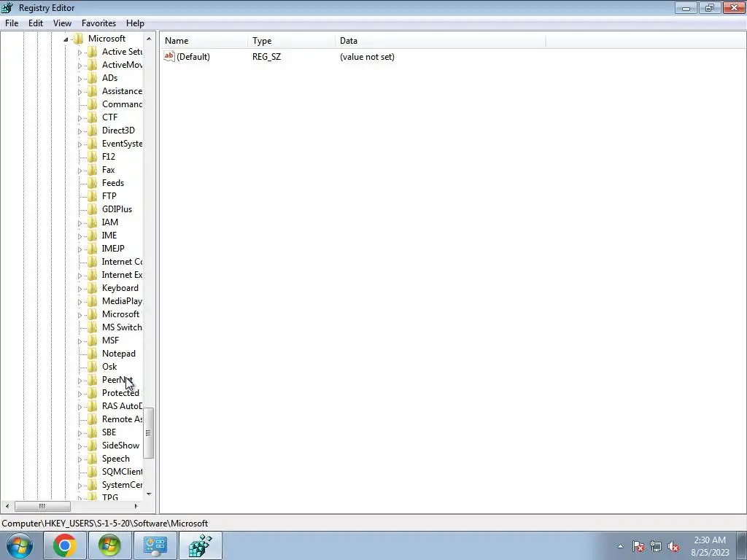The image size is (747, 560).
Task: Select the PeerNet registry key
Action: pyautogui.click(x=117, y=380)
